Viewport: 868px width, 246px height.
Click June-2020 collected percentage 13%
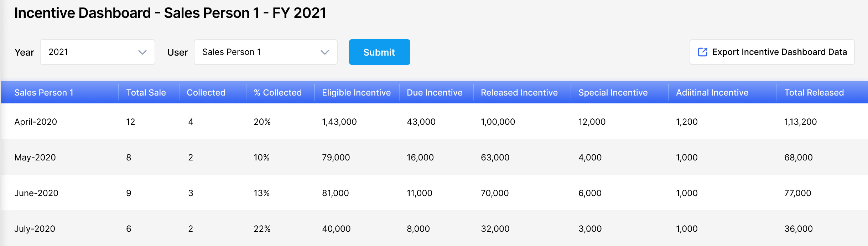coord(261,193)
